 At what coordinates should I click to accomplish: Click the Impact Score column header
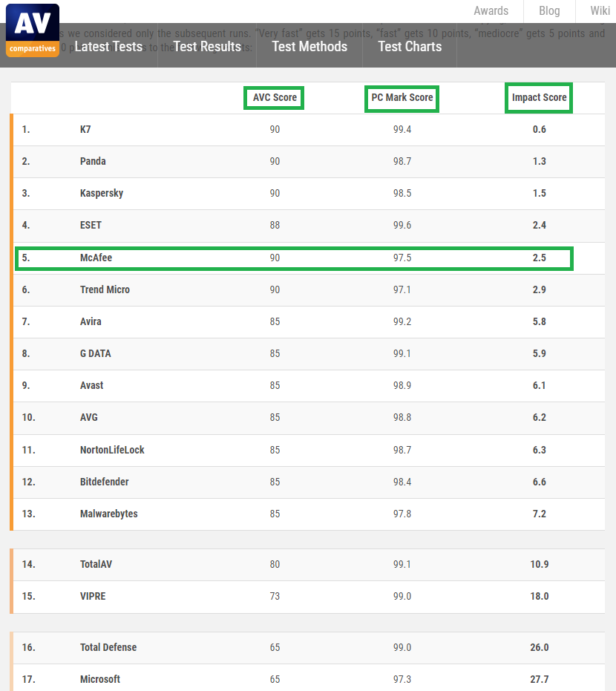539,97
